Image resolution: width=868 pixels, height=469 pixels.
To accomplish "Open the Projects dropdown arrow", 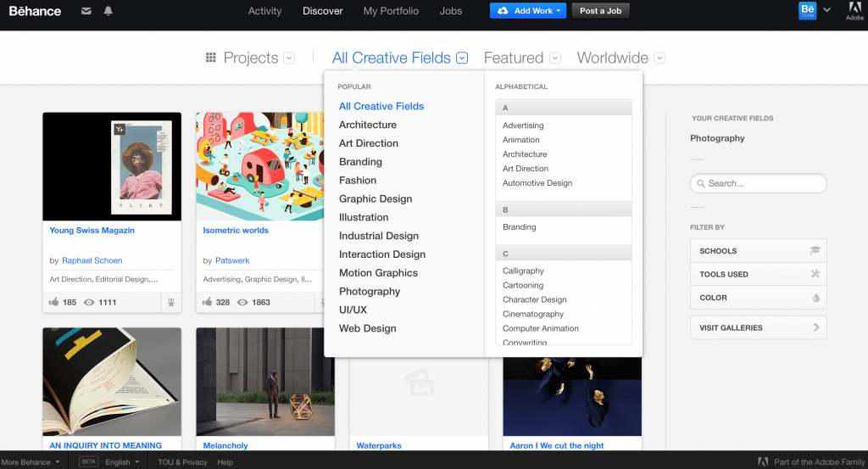I will [289, 59].
